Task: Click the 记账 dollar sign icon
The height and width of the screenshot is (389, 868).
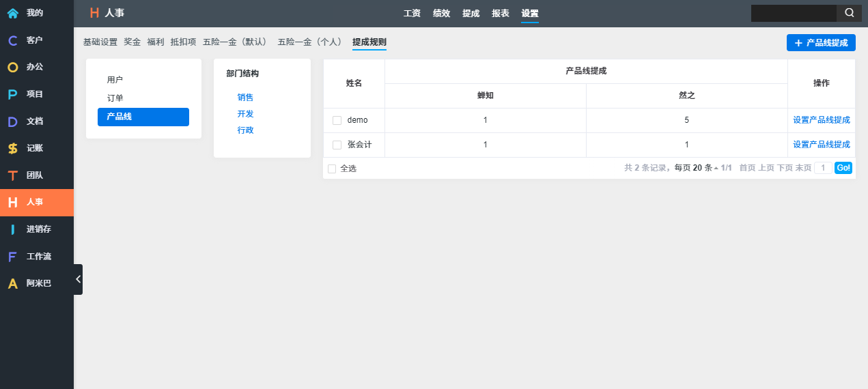Action: 13,148
